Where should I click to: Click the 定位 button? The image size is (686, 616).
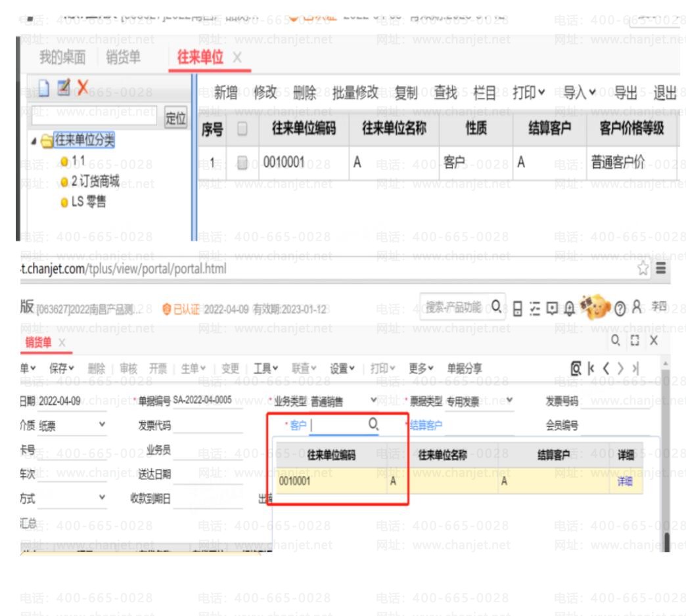point(175,117)
